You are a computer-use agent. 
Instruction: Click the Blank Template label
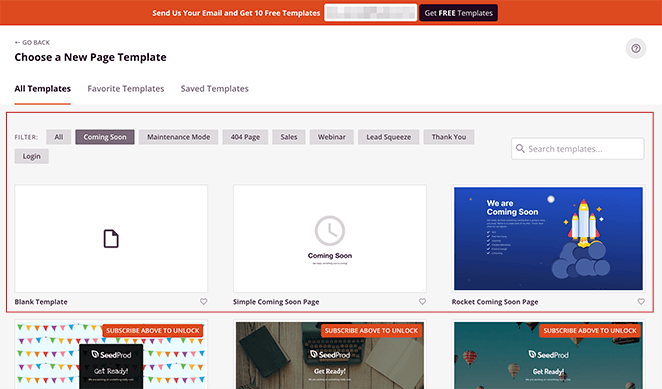tap(41, 302)
